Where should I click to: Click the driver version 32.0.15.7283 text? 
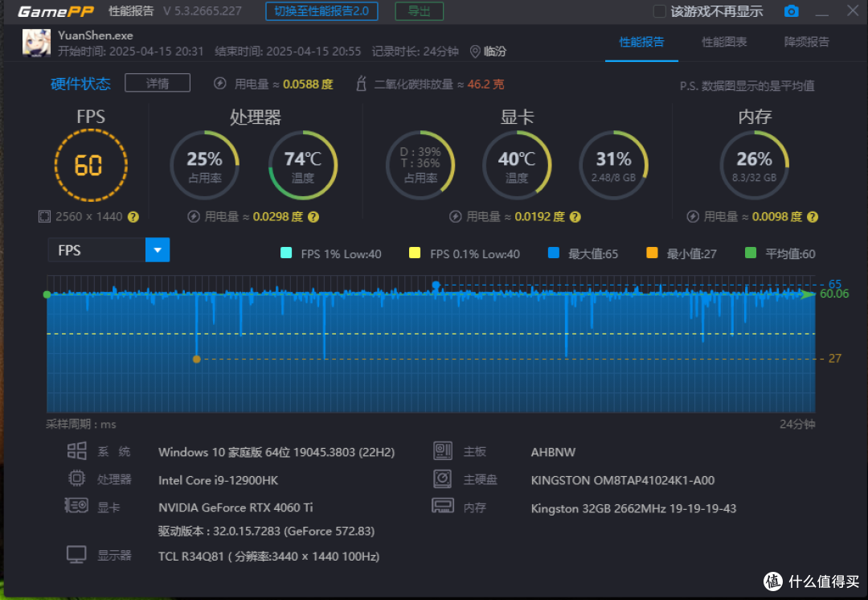coord(266,532)
